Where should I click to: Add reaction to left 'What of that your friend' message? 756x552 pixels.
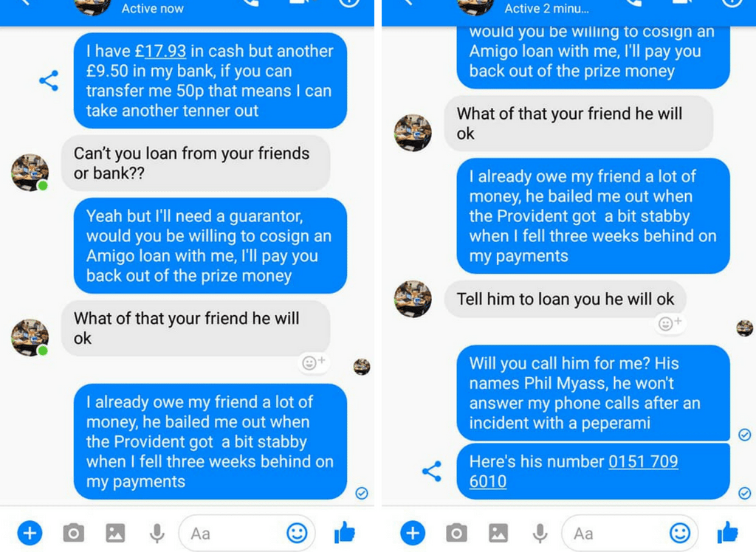[x=313, y=362]
